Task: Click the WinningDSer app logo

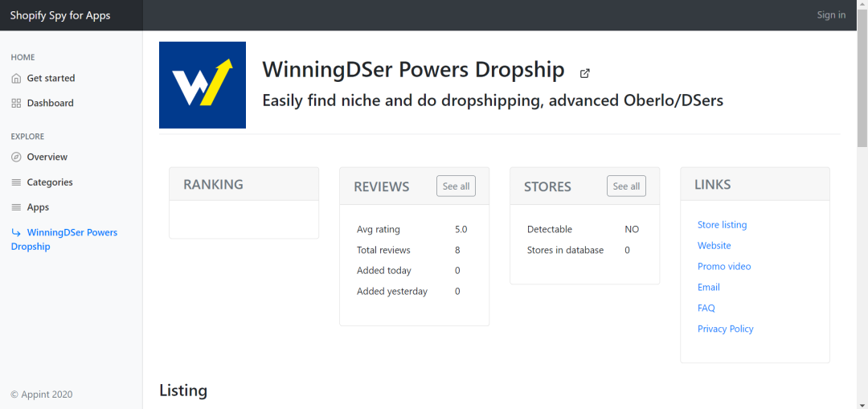Action: 203,84
